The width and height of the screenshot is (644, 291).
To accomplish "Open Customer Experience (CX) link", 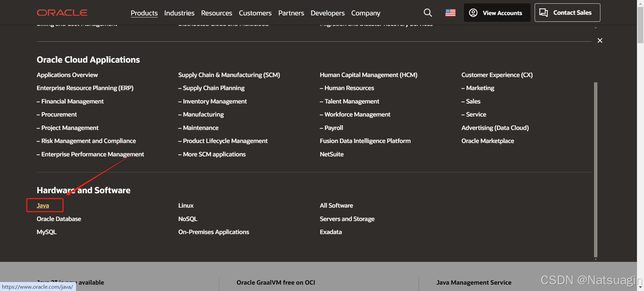I will 497,75.
